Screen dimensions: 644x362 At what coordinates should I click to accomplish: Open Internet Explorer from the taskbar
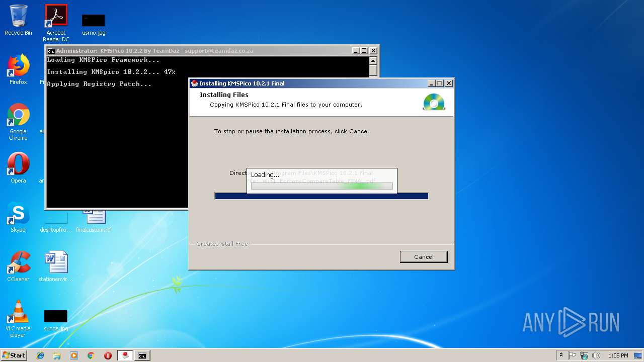pos(40,355)
